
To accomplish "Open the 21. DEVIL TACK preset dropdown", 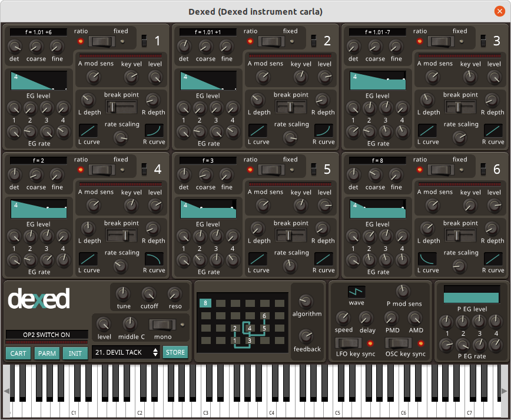I will tap(126, 352).
